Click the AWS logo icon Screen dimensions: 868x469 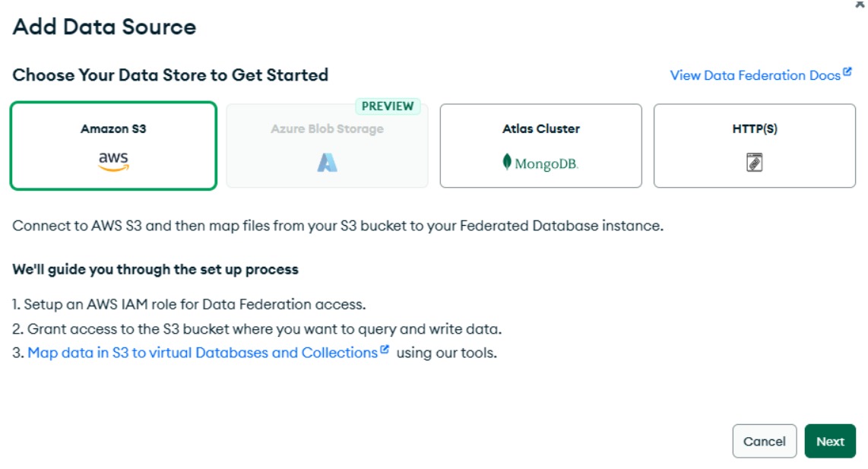113,162
